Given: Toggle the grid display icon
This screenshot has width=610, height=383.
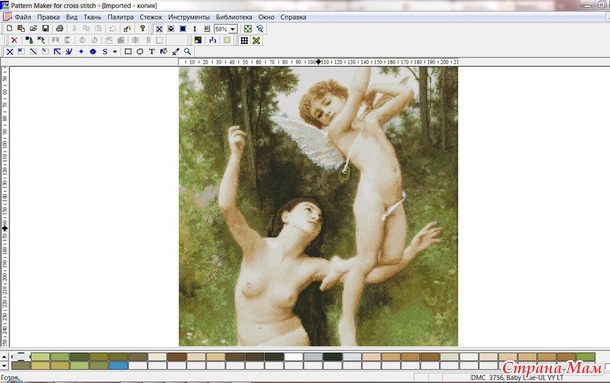Looking at the screenshot, I should coord(244,40).
